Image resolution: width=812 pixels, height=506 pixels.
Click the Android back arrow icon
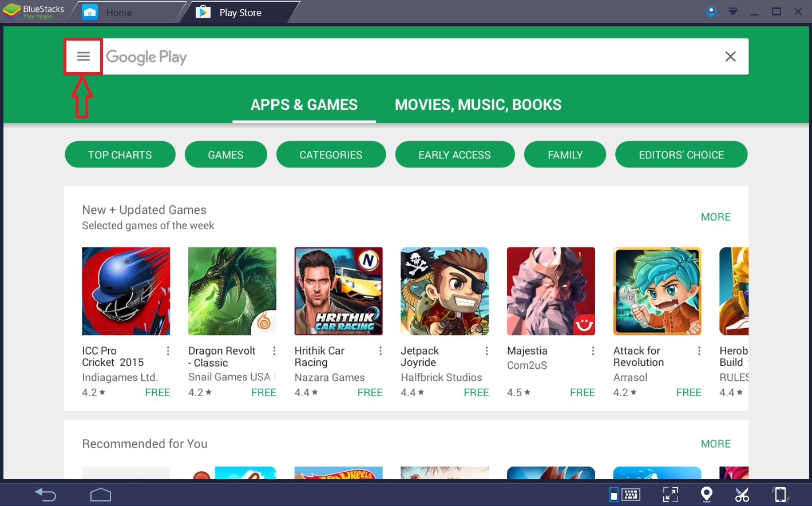pyautogui.click(x=45, y=495)
